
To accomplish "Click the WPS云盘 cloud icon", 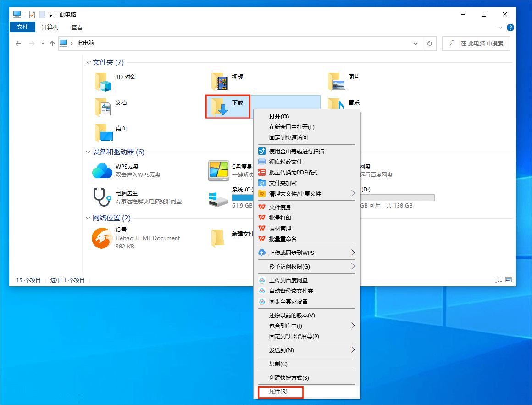I will point(102,170).
